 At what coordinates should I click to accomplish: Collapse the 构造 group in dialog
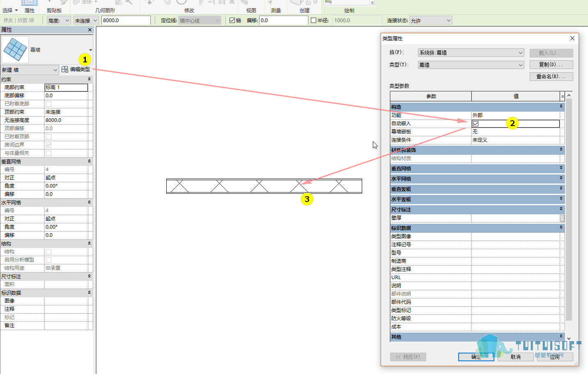(x=561, y=106)
